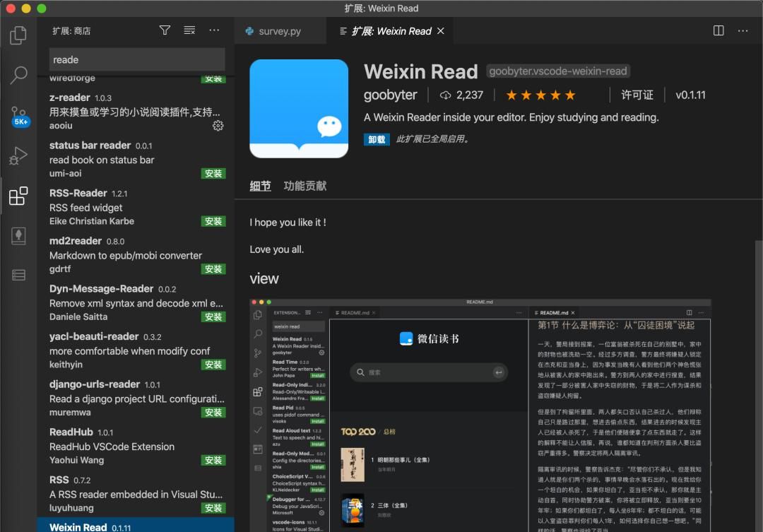Open Source Control showing the 5K+ badge

(x=18, y=113)
